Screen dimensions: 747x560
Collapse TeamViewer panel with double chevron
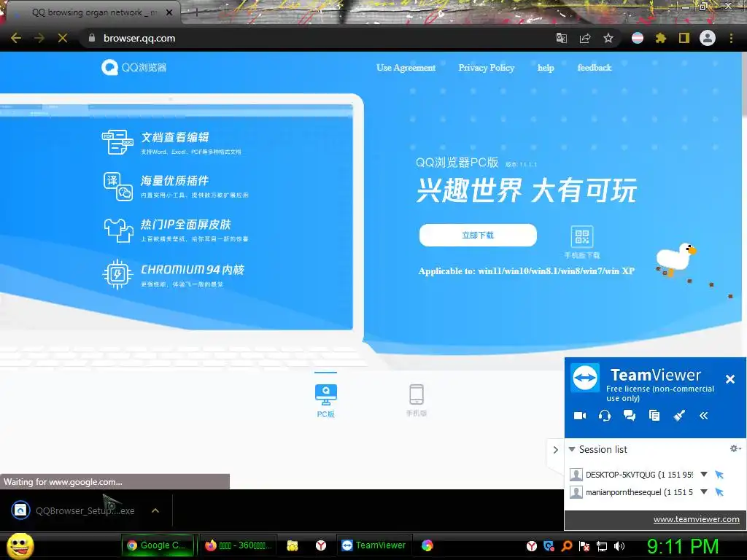click(x=704, y=416)
